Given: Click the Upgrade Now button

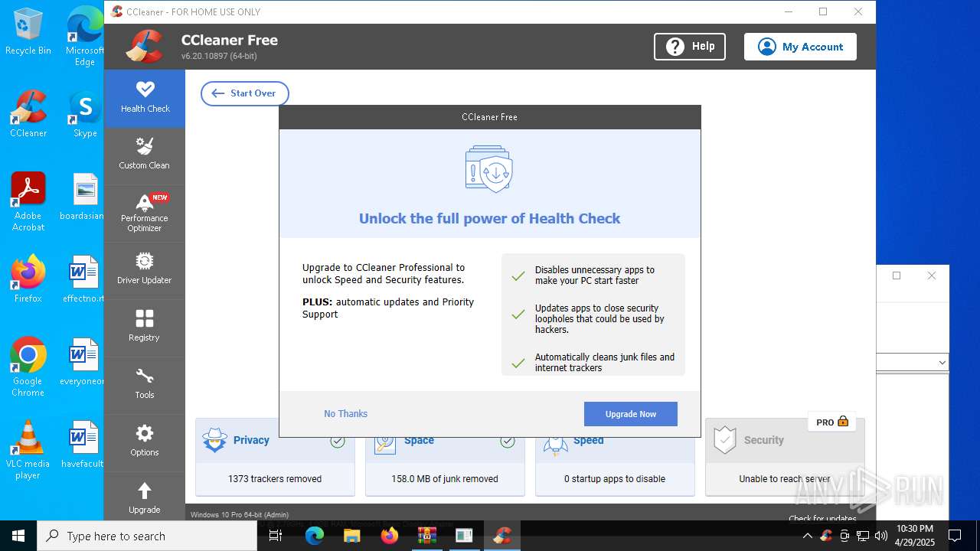Looking at the screenshot, I should tap(631, 414).
